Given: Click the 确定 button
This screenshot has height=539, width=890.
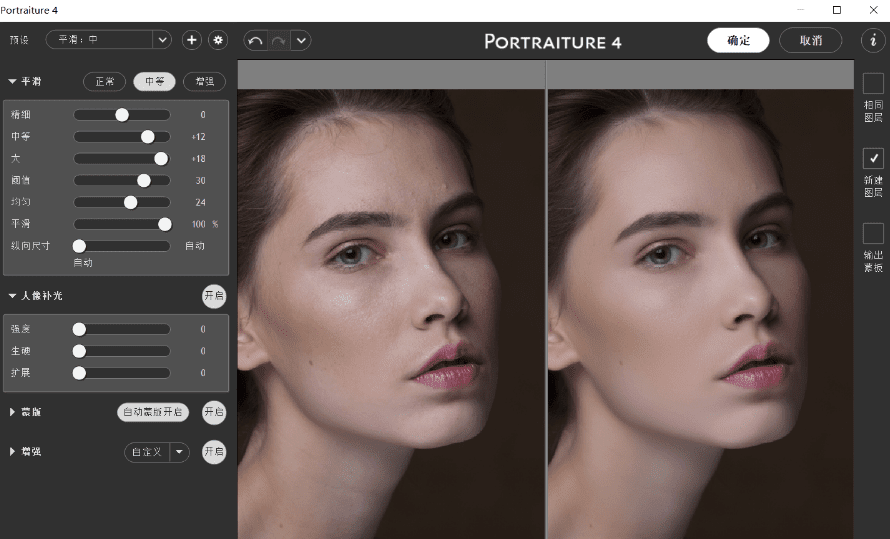Looking at the screenshot, I should tap(738, 40).
